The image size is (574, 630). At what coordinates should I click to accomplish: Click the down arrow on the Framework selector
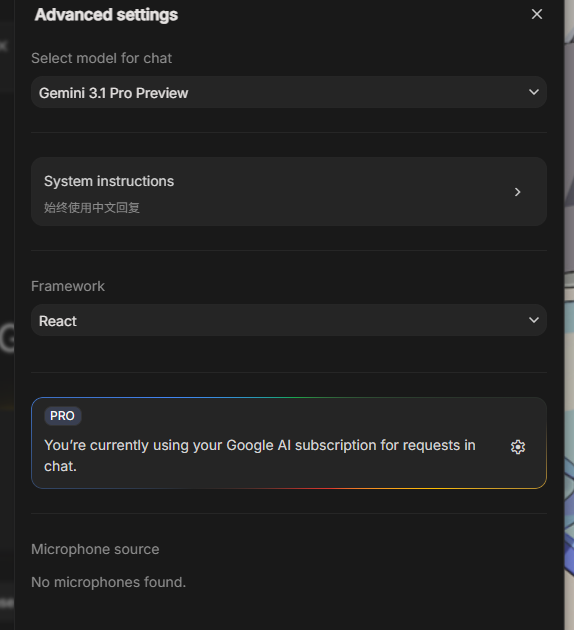pos(534,320)
